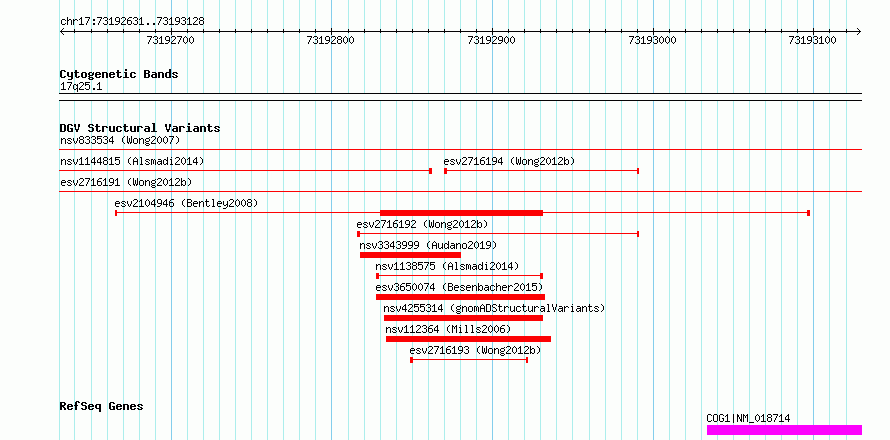Select the red nsv112364 Mills2006 bar

click(468, 339)
